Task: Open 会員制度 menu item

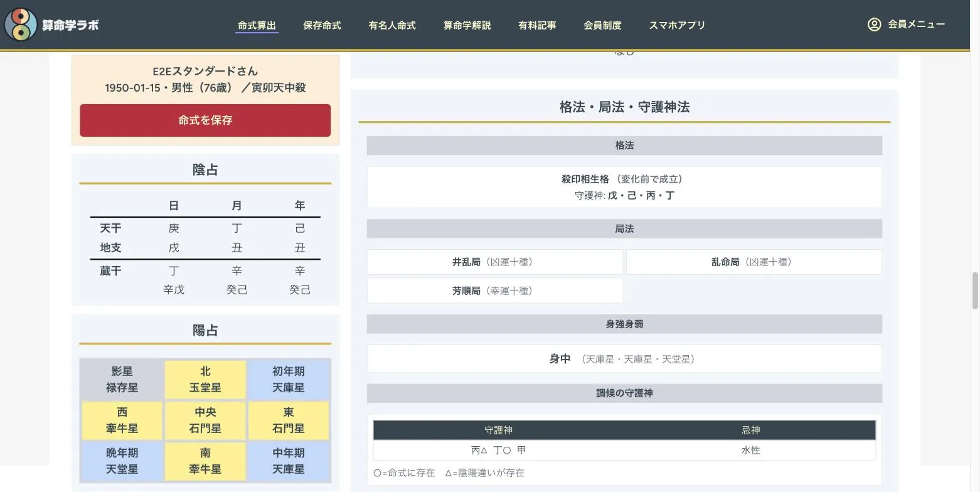Action: (x=602, y=25)
